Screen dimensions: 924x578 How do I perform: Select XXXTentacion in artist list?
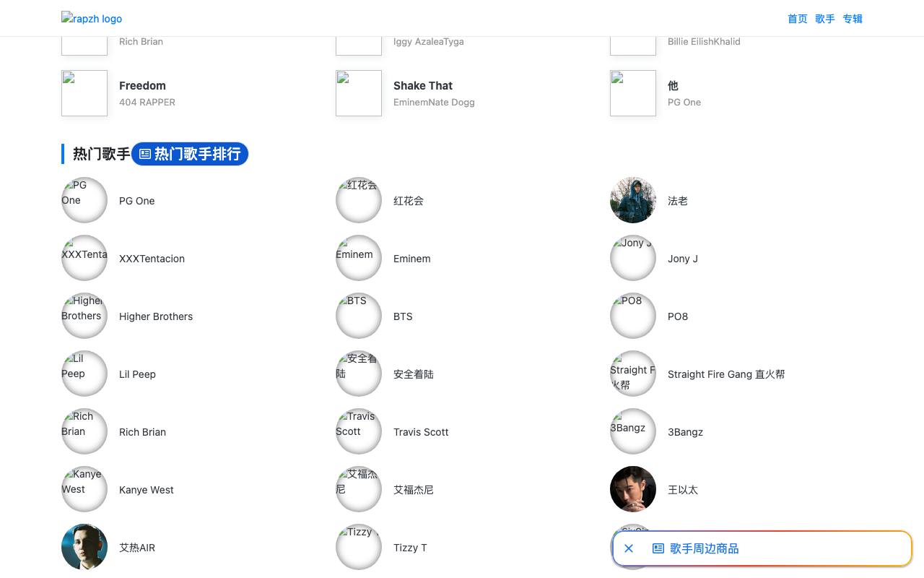pos(152,259)
